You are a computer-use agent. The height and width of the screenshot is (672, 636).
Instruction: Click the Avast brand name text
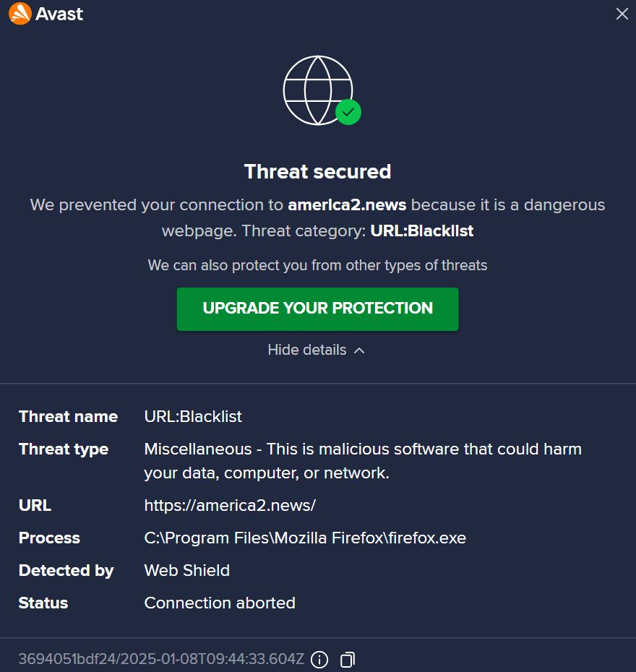pyautogui.click(x=59, y=14)
